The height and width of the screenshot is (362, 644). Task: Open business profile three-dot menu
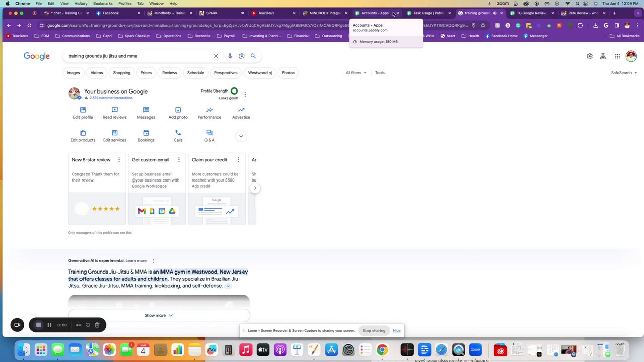pyautogui.click(x=245, y=94)
